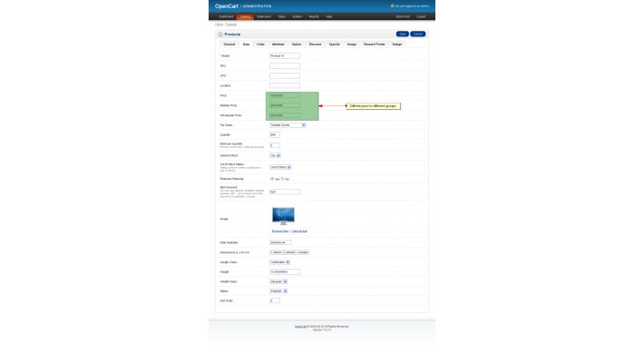The image size is (644, 345).
Task: Open the Dashboard menu
Action: [226, 17]
